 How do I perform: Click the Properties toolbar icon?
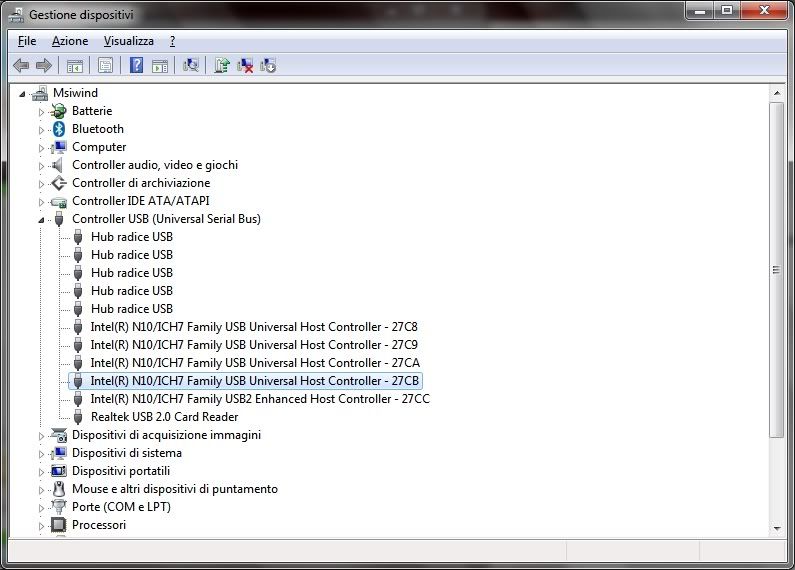[105, 66]
